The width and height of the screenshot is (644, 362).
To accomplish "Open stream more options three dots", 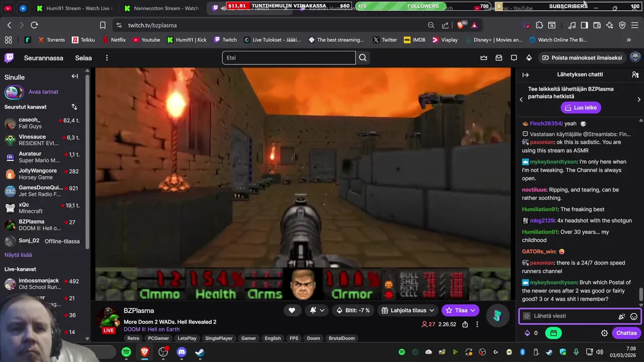I will point(477,324).
